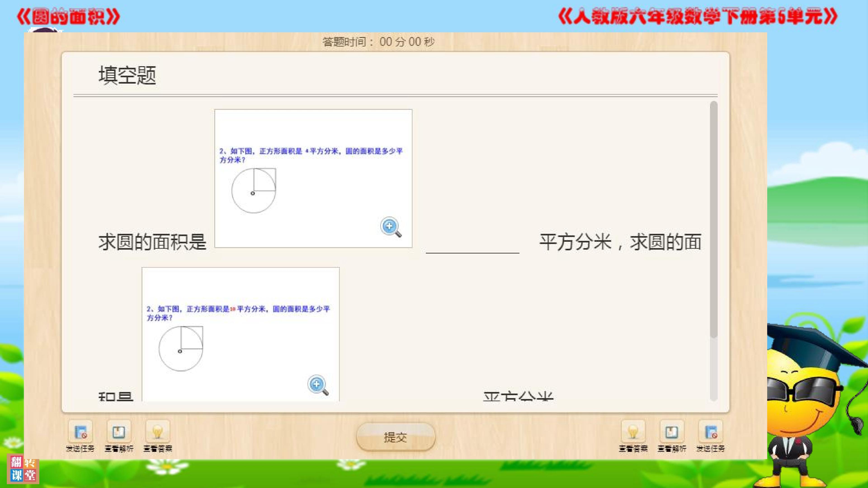Click the 发送任务 icon in the right toolbar group
This screenshot has height=488, width=868.
click(x=711, y=432)
